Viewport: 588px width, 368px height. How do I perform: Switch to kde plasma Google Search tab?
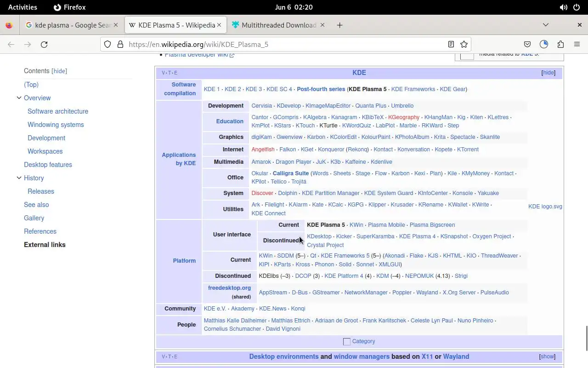tap(72, 25)
